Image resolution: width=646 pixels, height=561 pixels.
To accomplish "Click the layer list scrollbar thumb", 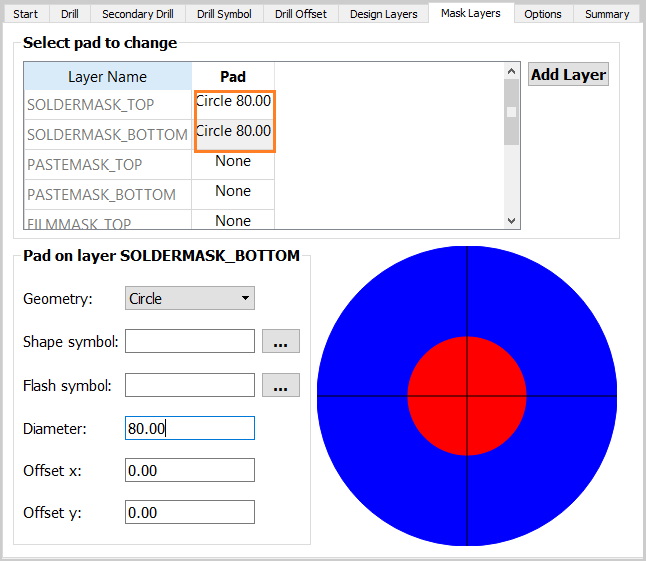I will coord(511,112).
